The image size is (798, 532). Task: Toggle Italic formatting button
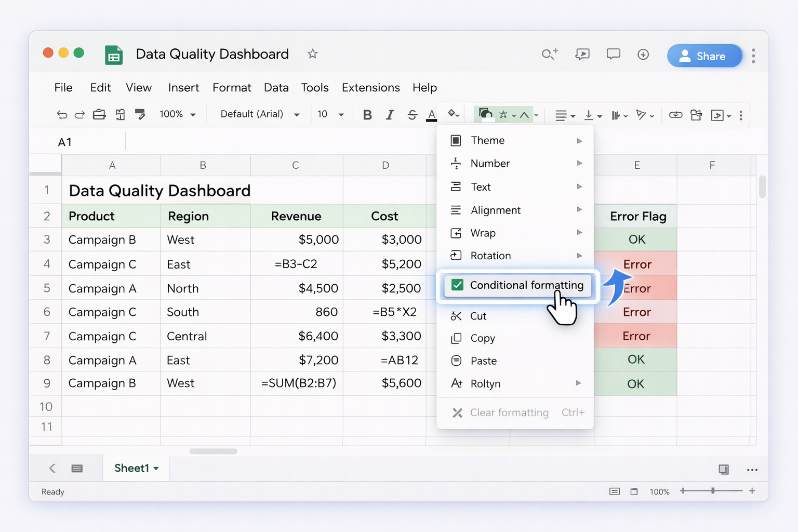390,115
